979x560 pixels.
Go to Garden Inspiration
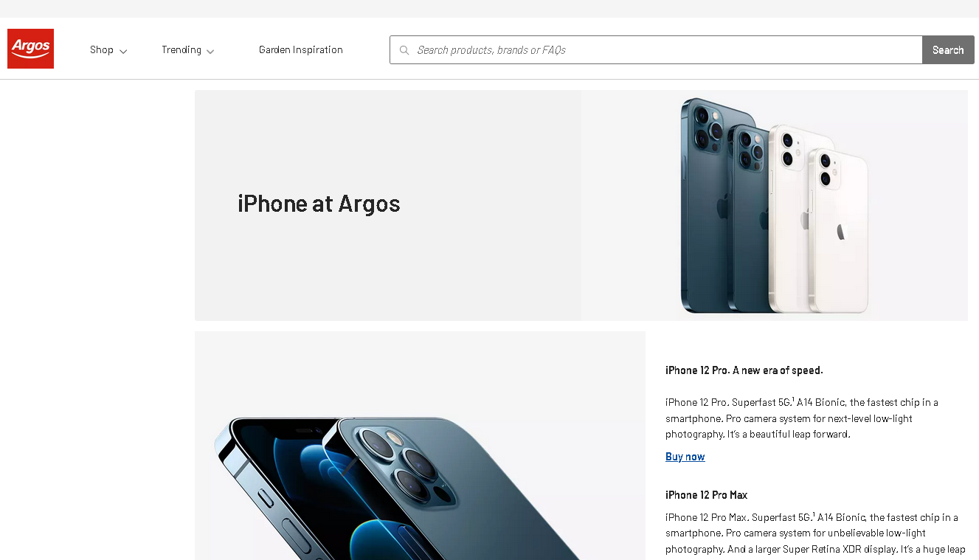[301, 50]
